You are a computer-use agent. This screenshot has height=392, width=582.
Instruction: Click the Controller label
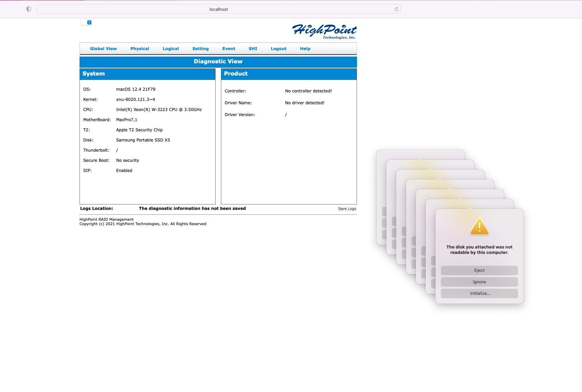click(236, 91)
